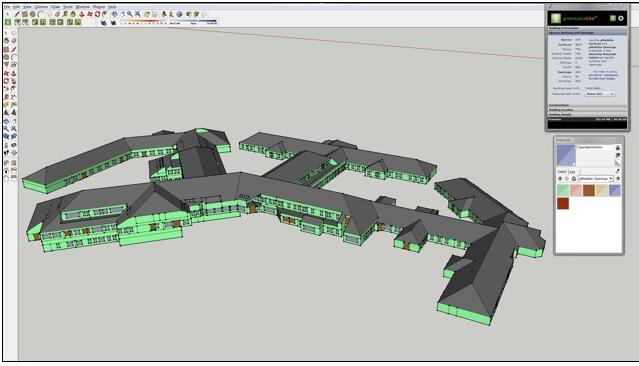Open the gModeller Openings materials library dropdown
639x366 pixels.
tap(596, 179)
